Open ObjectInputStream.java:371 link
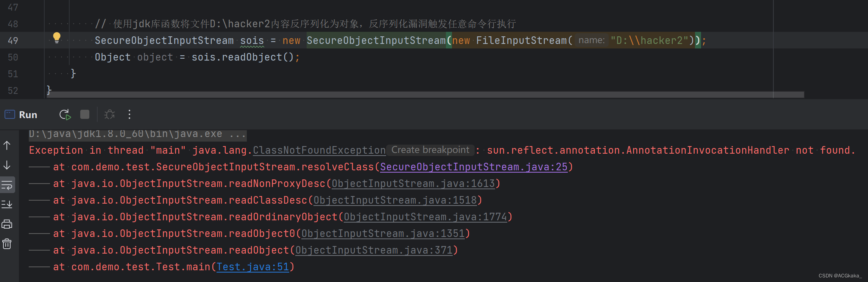The height and width of the screenshot is (282, 868). [x=374, y=250]
